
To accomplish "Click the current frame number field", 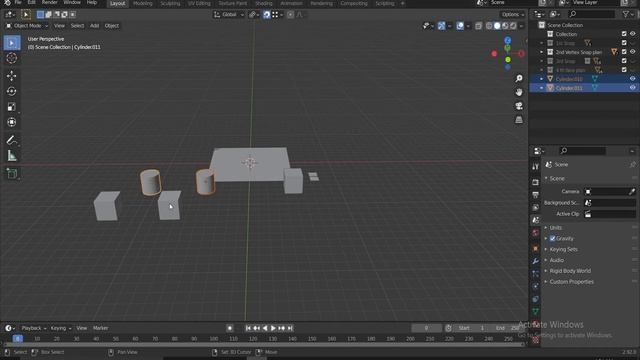I will click(427, 328).
